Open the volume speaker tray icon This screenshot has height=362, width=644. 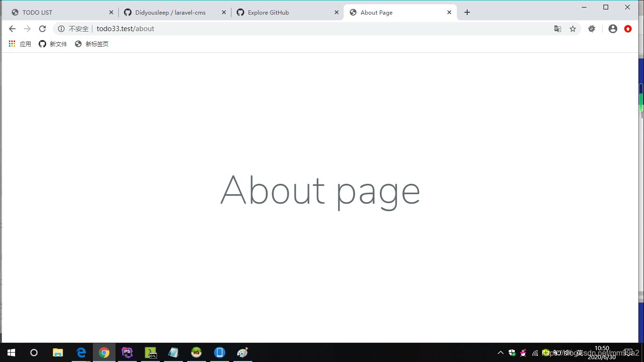568,353
